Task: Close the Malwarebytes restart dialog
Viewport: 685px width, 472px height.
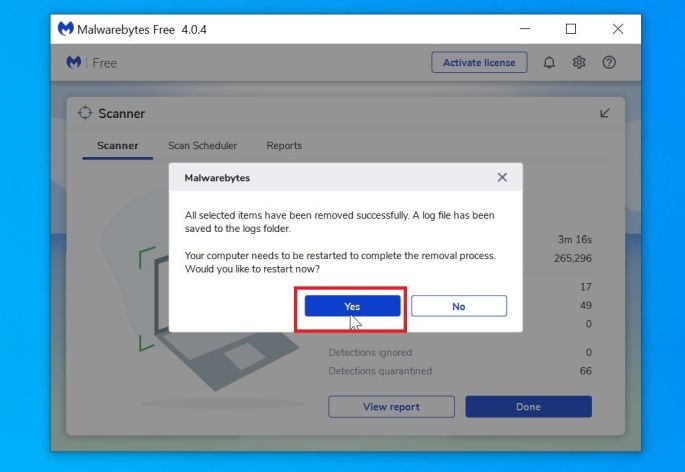Action: (x=502, y=177)
